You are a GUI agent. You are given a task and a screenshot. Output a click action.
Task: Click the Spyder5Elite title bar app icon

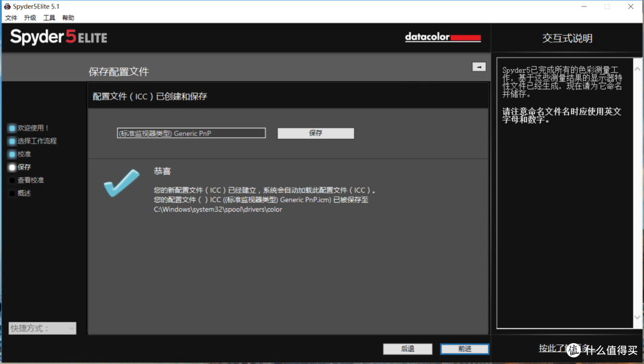[7, 6]
